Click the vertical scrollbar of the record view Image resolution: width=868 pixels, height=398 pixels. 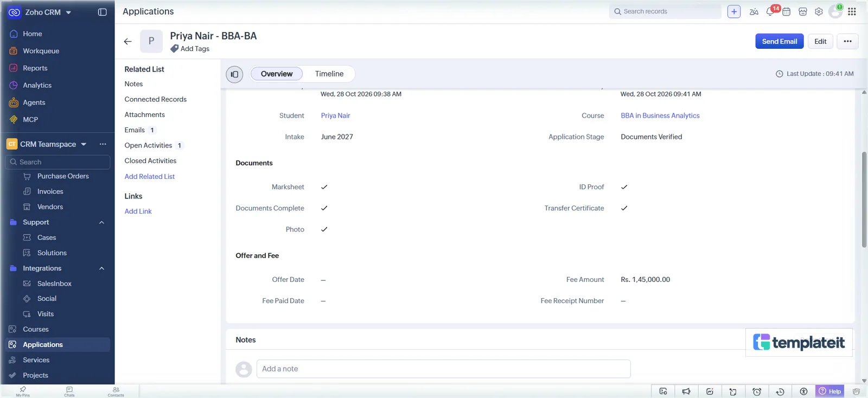click(x=864, y=200)
